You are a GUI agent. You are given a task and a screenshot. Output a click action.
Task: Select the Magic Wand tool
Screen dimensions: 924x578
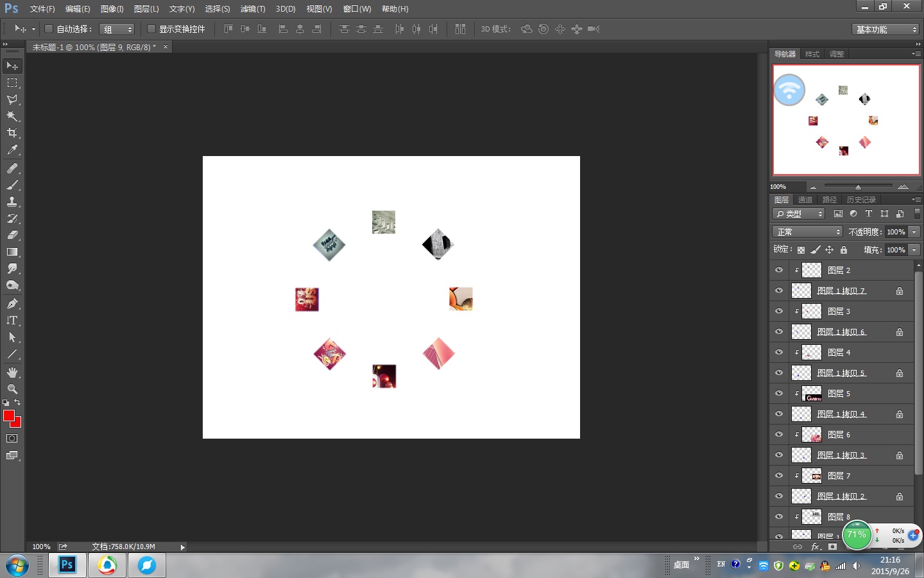pyautogui.click(x=12, y=116)
